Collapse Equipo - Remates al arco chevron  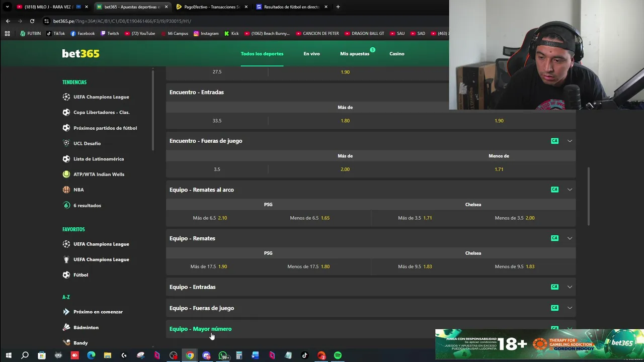coord(570,190)
